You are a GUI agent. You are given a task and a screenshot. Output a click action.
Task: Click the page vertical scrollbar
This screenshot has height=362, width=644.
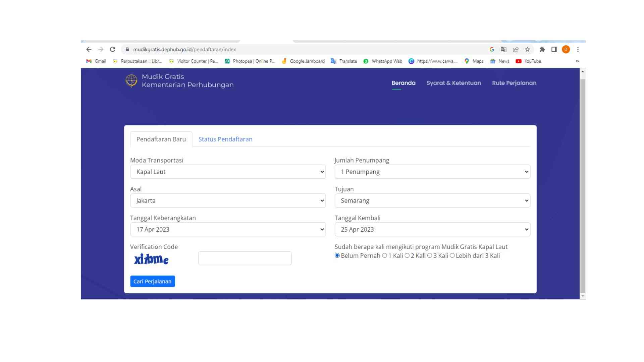click(x=583, y=186)
